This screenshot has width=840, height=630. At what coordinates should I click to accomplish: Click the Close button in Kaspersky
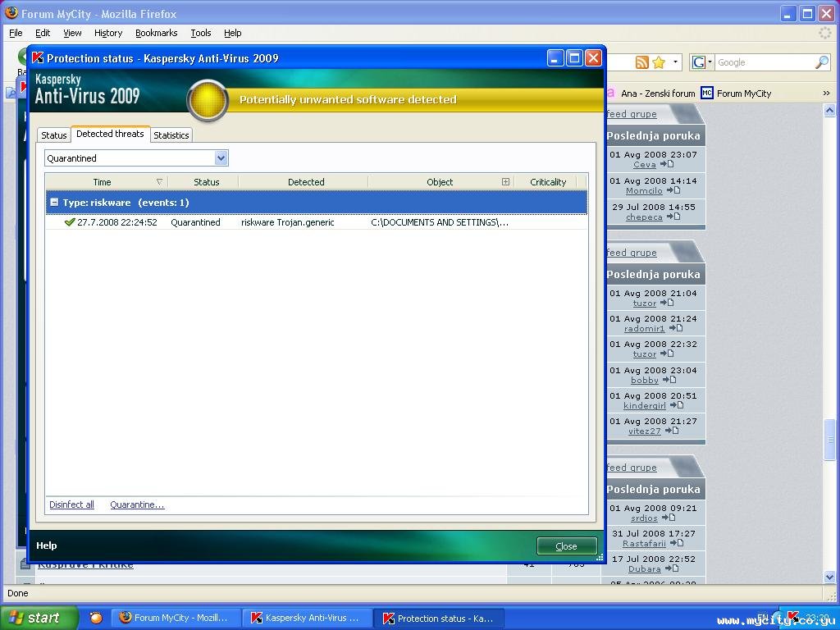pos(566,546)
